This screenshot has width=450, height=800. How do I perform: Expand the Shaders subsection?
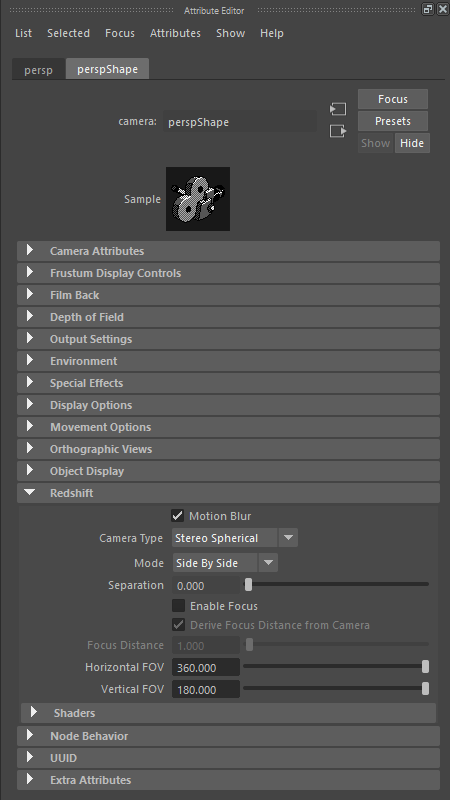(x=229, y=713)
